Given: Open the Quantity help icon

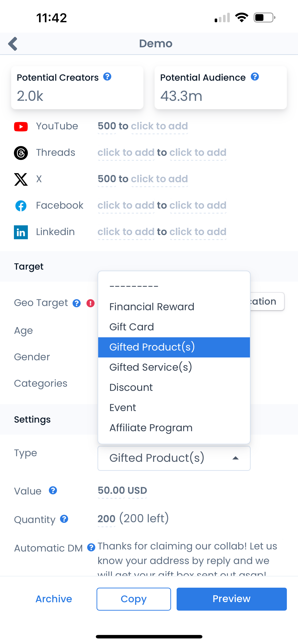Looking at the screenshot, I should coord(64,519).
